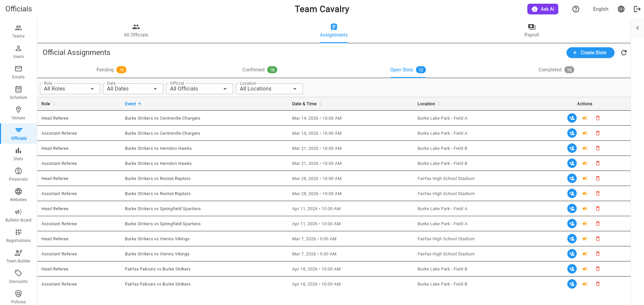The height and width of the screenshot is (305, 644).
Task: Broadcast Reston Raptors Assistant Referee slot
Action: 585,193
